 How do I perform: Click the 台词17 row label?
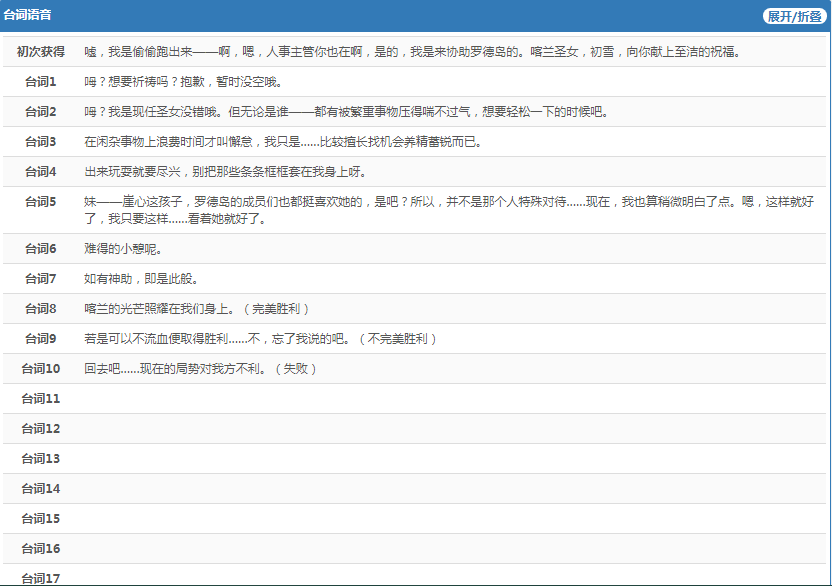coord(41,577)
